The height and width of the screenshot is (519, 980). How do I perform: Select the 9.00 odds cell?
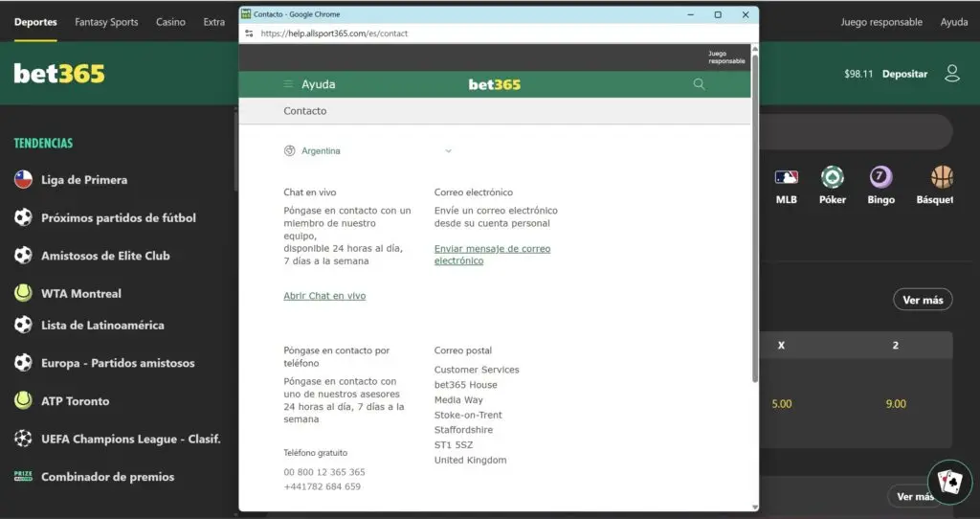click(x=896, y=404)
